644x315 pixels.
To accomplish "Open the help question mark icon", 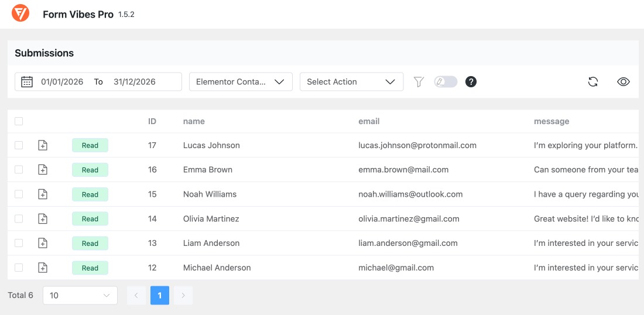I will [471, 82].
